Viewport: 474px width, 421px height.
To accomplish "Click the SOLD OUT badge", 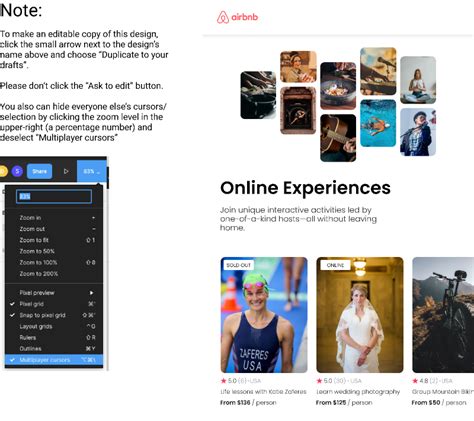I will tap(238, 265).
